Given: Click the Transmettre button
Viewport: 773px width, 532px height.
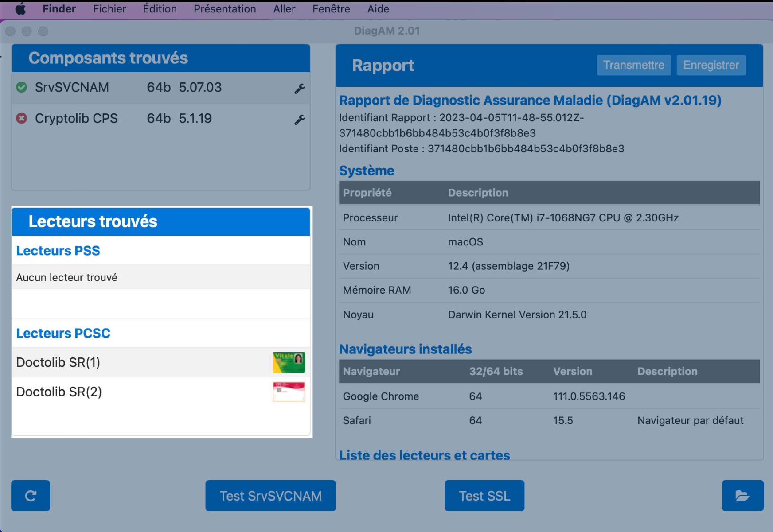Looking at the screenshot, I should coord(634,65).
